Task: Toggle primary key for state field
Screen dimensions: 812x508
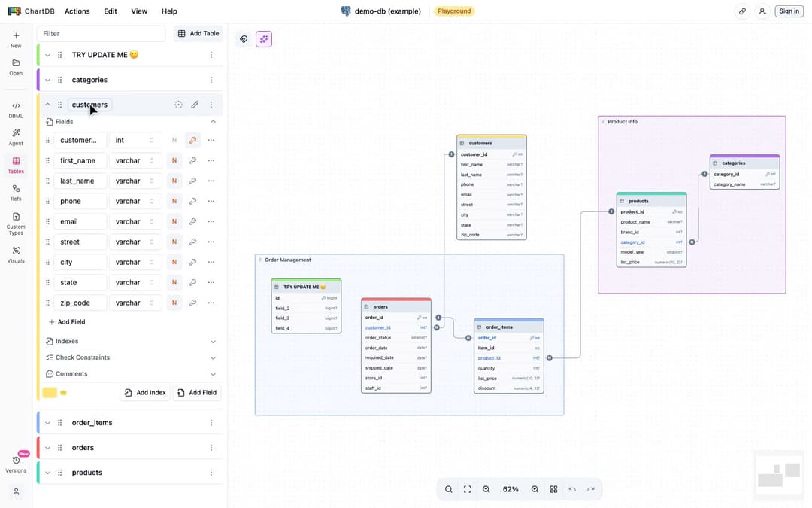Action: coord(192,282)
